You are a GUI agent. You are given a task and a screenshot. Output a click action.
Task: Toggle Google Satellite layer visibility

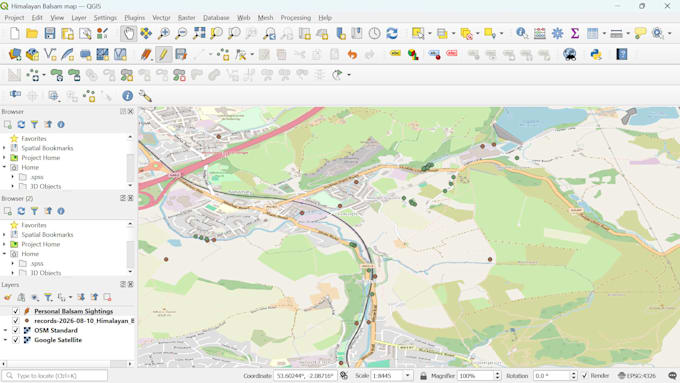[16, 340]
